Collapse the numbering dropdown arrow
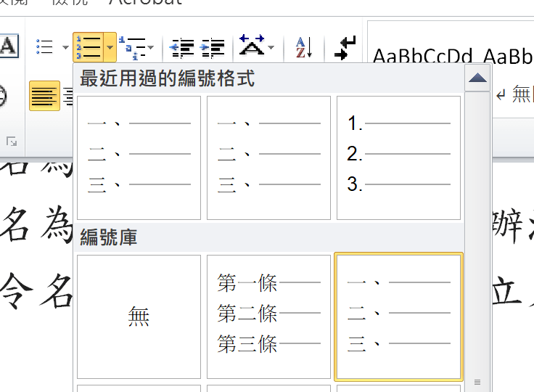 (x=110, y=49)
